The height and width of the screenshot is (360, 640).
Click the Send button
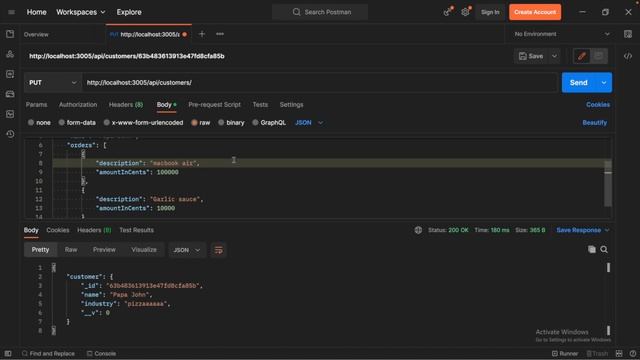[579, 82]
